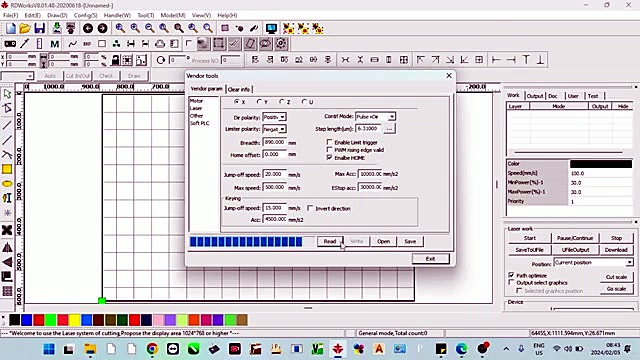Uncheck the Enable HOME checkbox
The height and width of the screenshot is (360, 640).
(x=329, y=158)
